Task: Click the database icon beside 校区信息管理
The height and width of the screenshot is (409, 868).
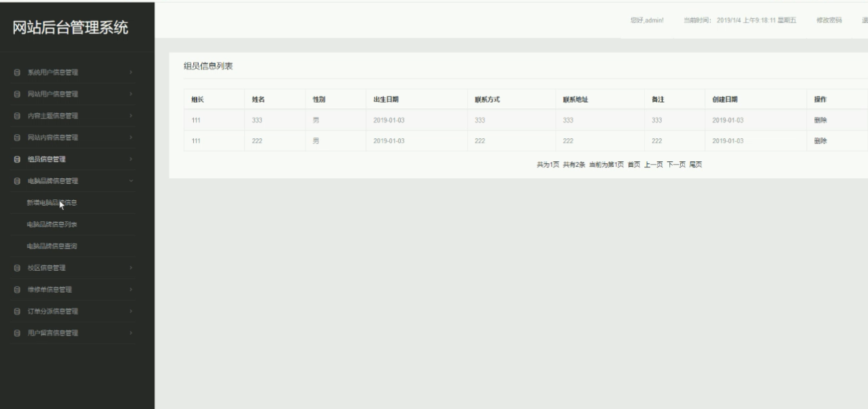Action: click(x=17, y=267)
